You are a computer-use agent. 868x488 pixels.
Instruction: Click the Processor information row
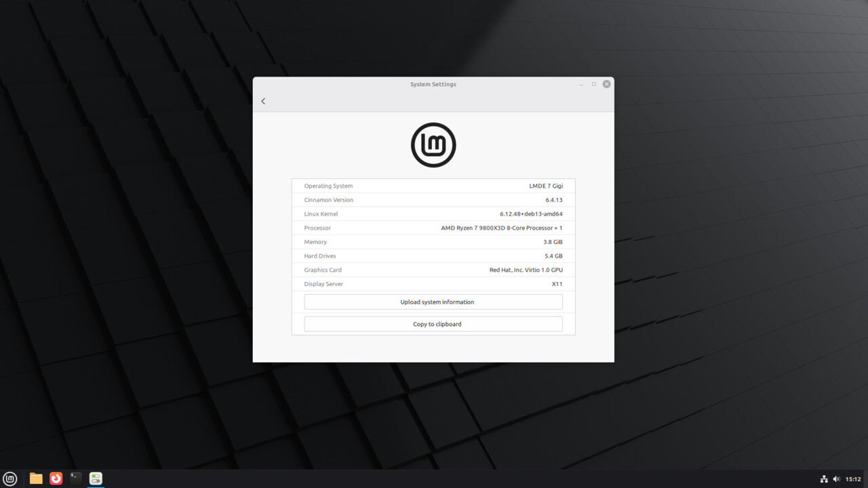433,228
